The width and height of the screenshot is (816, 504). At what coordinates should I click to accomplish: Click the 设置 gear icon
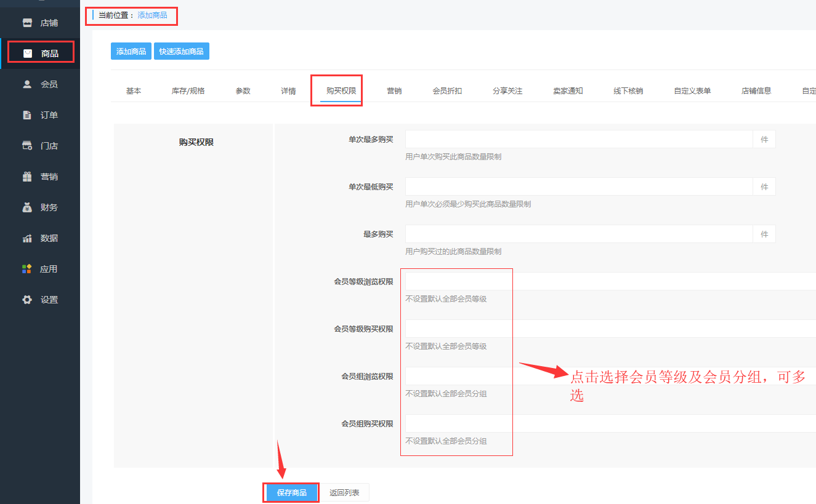(x=27, y=300)
